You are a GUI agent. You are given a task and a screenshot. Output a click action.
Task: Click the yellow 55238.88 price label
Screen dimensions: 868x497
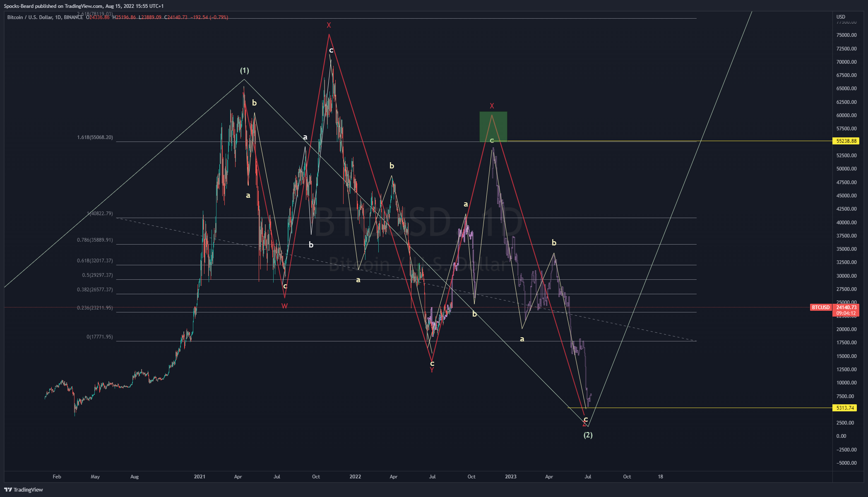click(846, 141)
